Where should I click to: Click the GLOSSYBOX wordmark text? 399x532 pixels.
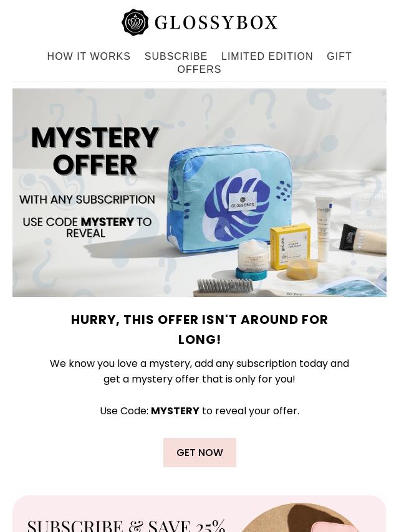tap(216, 22)
